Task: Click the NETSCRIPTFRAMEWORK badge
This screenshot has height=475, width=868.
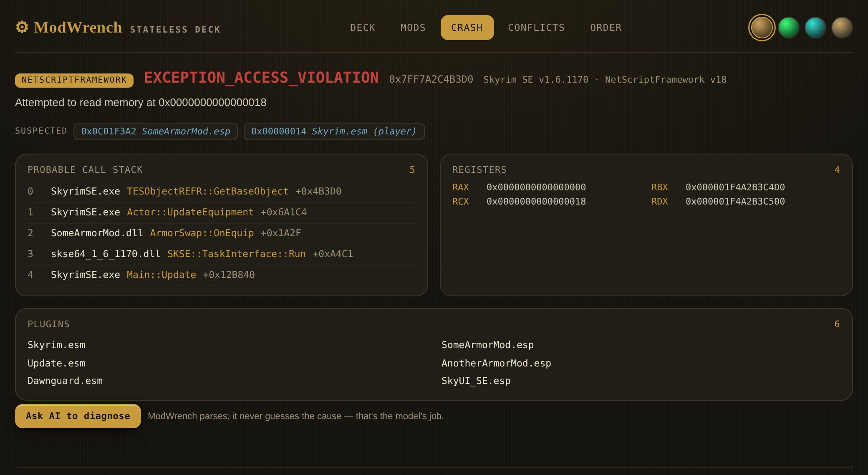Action: pos(74,80)
